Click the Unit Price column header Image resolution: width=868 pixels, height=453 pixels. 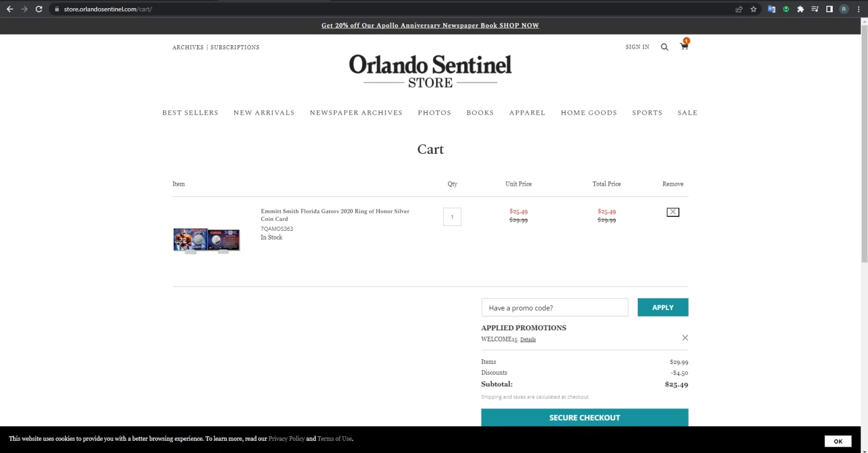tap(518, 184)
